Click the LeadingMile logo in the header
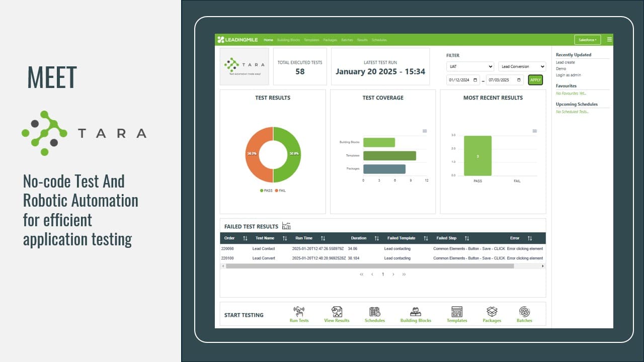 238,40
